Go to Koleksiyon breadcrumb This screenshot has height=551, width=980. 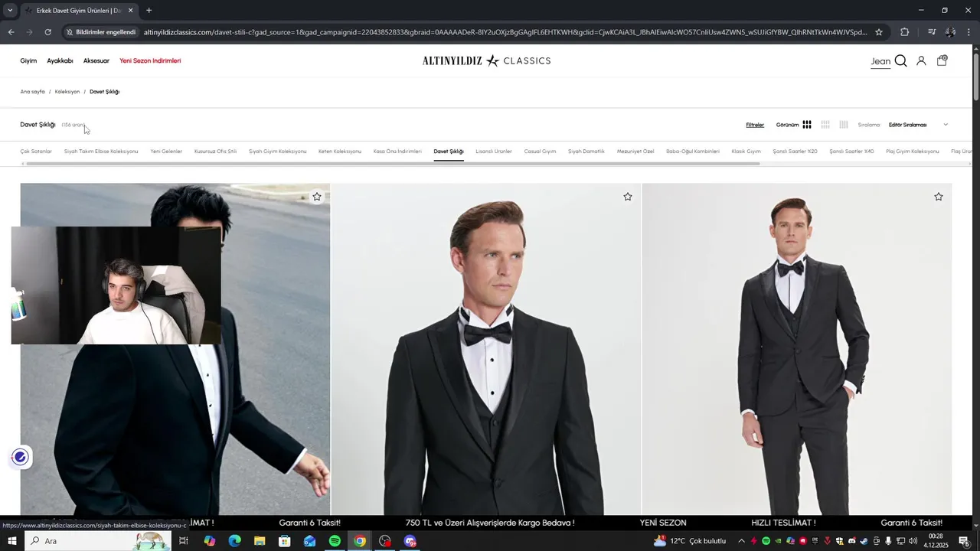(67, 92)
